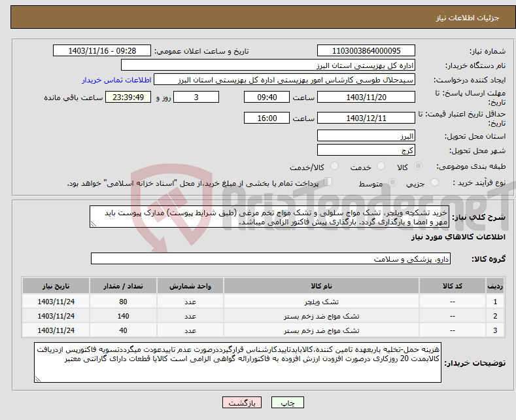Select the تشک ویلچر table row
The width and height of the screenshot is (516, 420).
[263, 302]
